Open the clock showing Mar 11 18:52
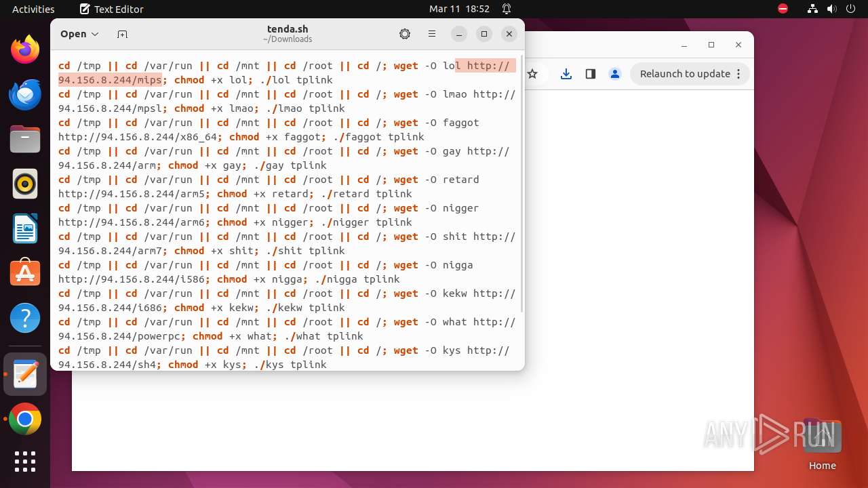 tap(459, 9)
